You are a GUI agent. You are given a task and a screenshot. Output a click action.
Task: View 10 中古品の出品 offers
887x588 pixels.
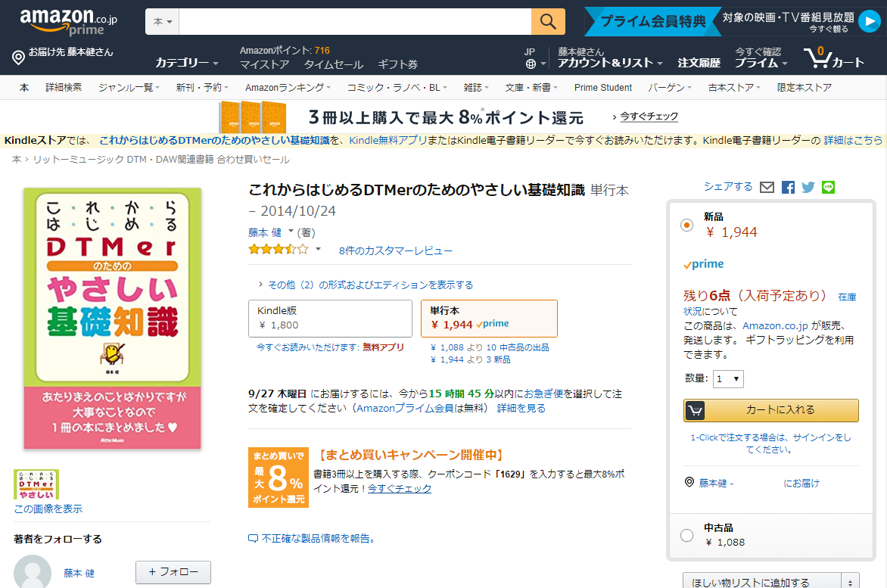(x=490, y=347)
